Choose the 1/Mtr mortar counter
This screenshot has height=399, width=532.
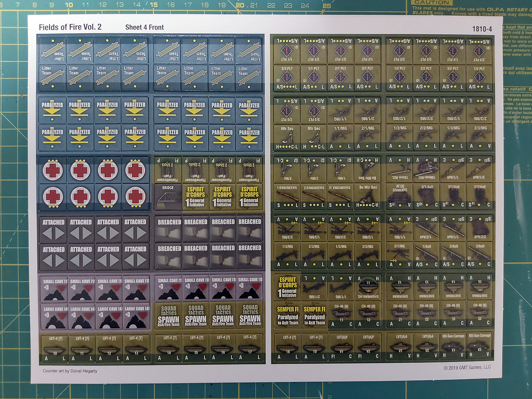pos(341,170)
